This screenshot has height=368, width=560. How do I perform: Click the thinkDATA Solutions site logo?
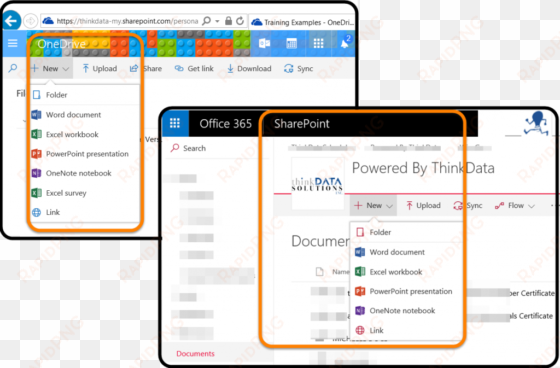pos(317,183)
